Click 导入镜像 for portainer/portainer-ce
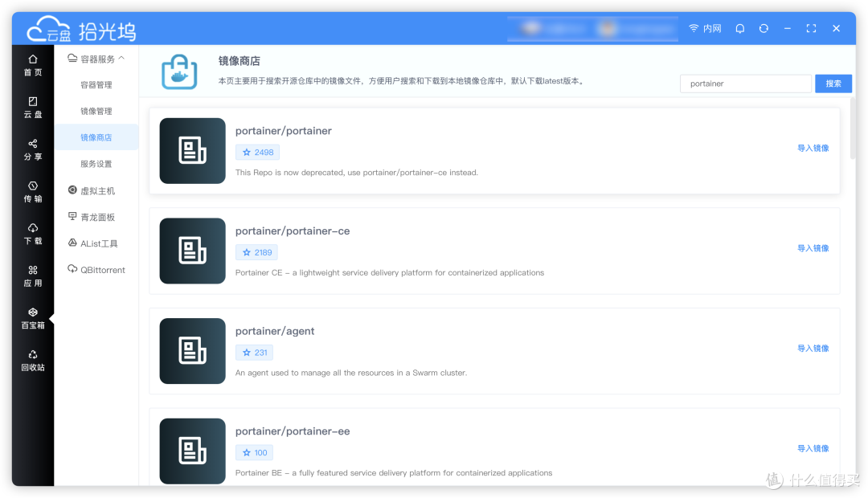This screenshot has width=868, height=498. point(813,248)
